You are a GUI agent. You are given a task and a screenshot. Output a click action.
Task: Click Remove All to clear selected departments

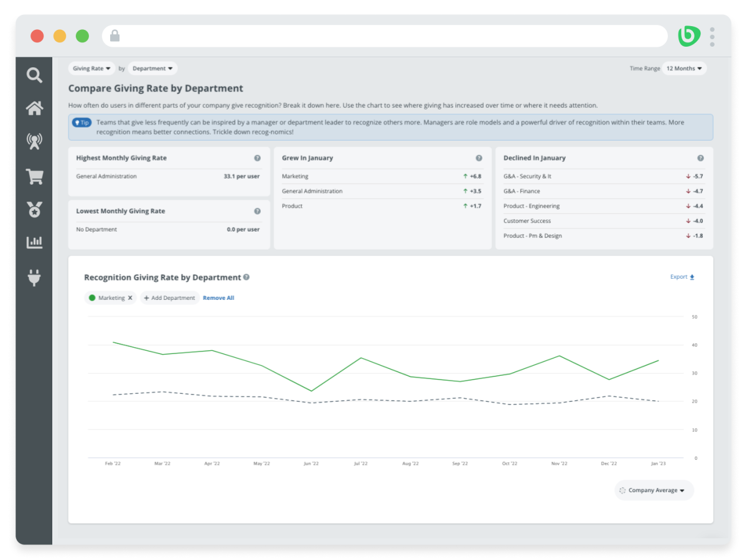point(218,297)
